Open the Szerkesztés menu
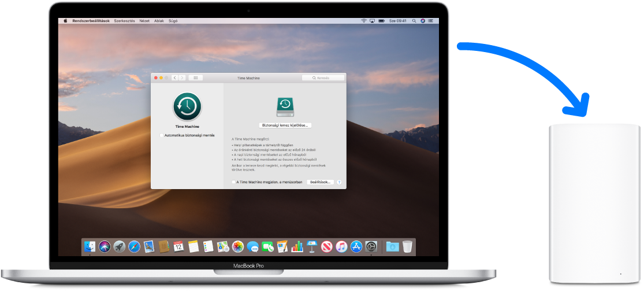Screen dimensions: 644x292 click(x=124, y=21)
